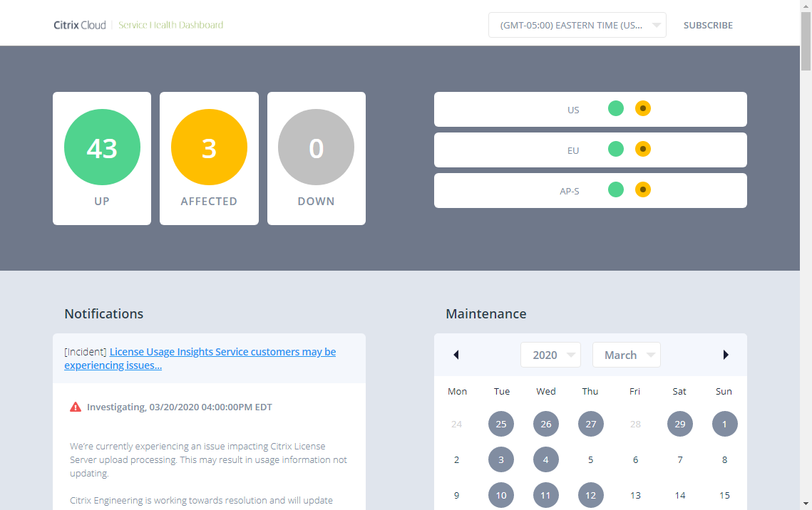Screen dimensions: 812x510
Task: Click date 5 on the calendar
Action: [591, 460]
